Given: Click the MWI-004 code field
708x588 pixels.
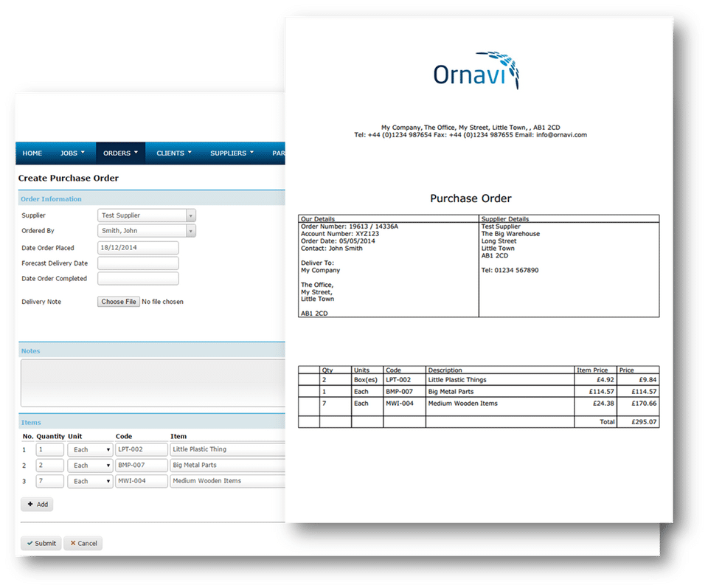Looking at the screenshot, I should (x=142, y=481).
